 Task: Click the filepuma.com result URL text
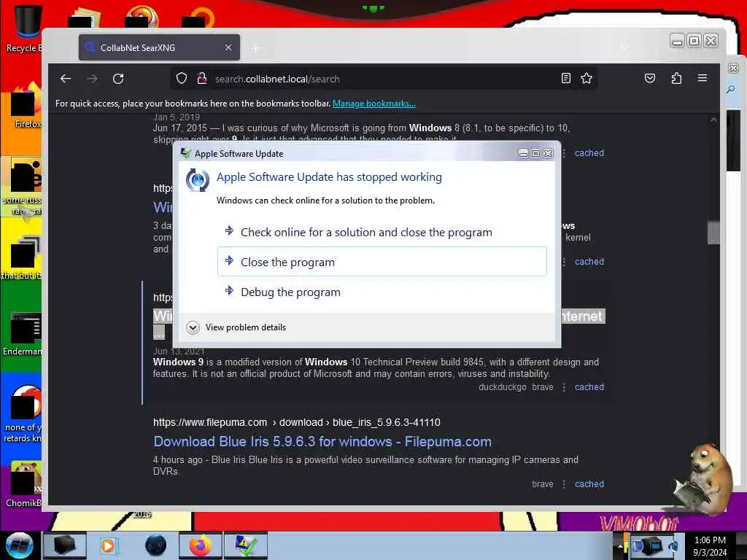tap(296, 422)
